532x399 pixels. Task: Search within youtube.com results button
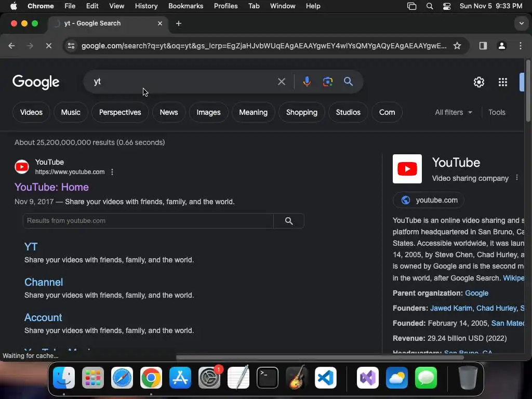[289, 221]
